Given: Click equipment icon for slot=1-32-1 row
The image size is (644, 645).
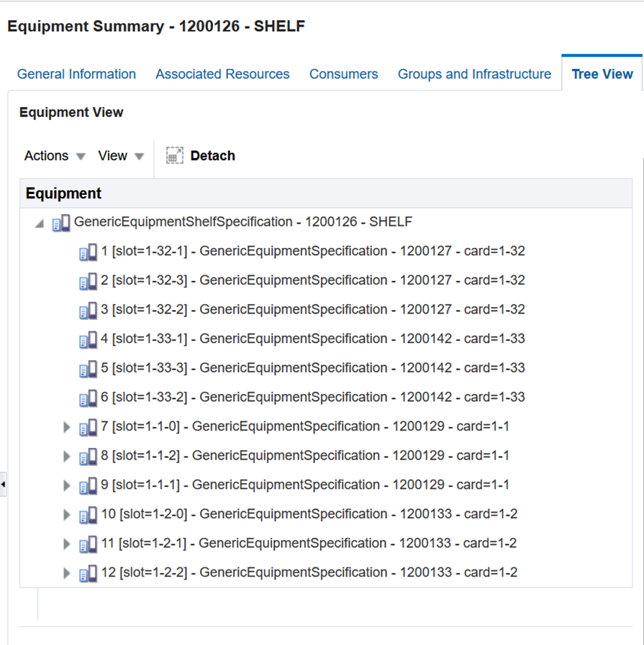Looking at the screenshot, I should (x=88, y=252).
